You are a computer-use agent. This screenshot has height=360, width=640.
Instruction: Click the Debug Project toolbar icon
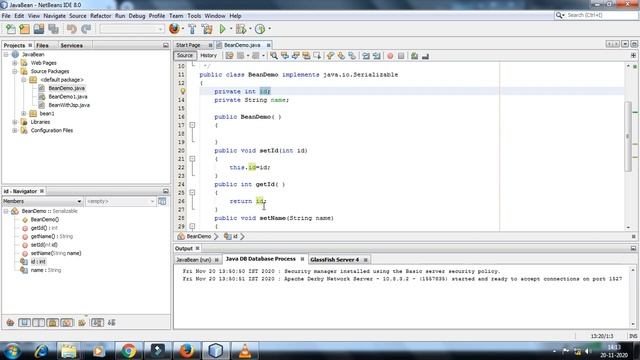click(x=241, y=29)
